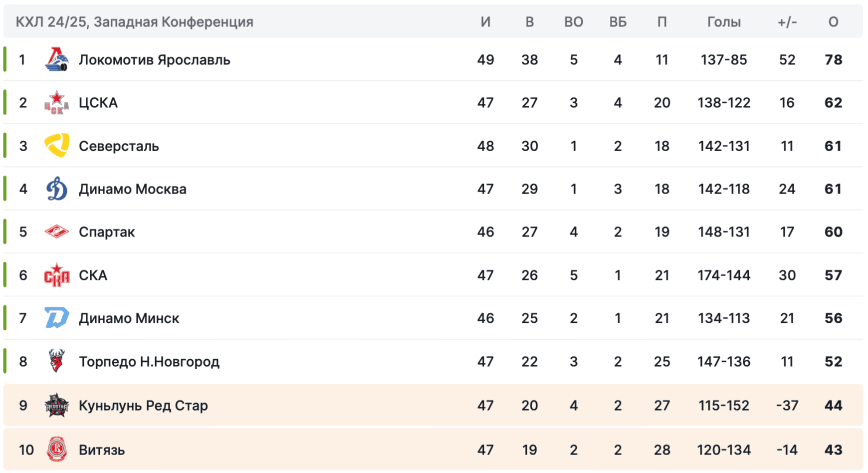Open the Динамо Москва team link
The width and height of the screenshot is (868, 473).
[133, 189]
